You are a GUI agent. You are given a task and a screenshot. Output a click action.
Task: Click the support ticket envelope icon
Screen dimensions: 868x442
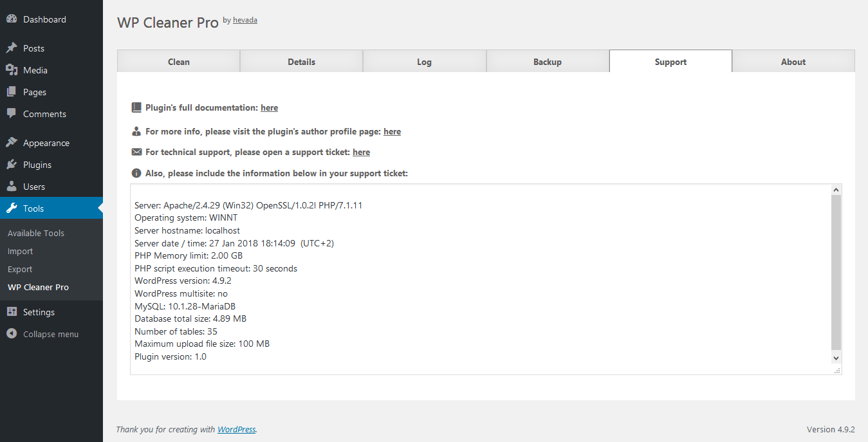pyautogui.click(x=136, y=151)
